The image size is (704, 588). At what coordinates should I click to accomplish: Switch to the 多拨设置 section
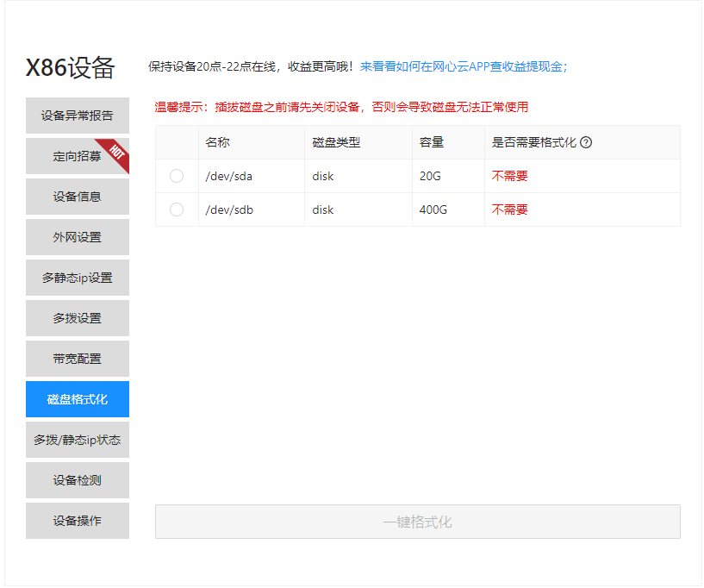[x=78, y=318]
